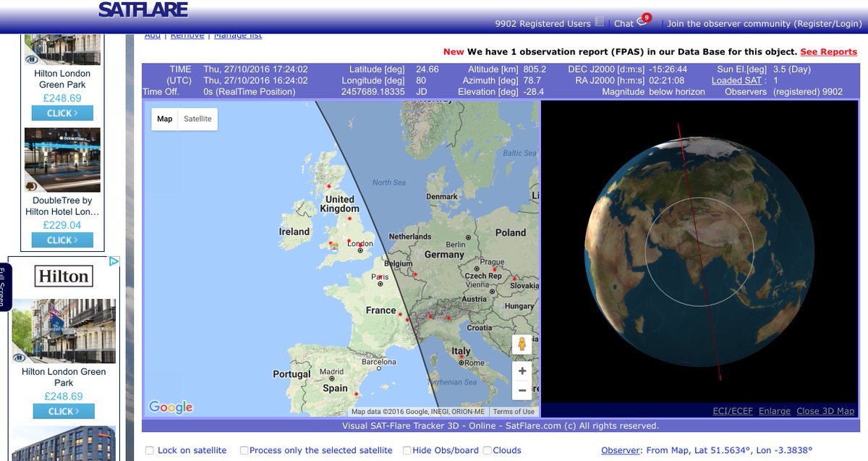Screen dimensions: 868x461
Task: Enlarge the 3D globe view
Action: click(x=774, y=410)
